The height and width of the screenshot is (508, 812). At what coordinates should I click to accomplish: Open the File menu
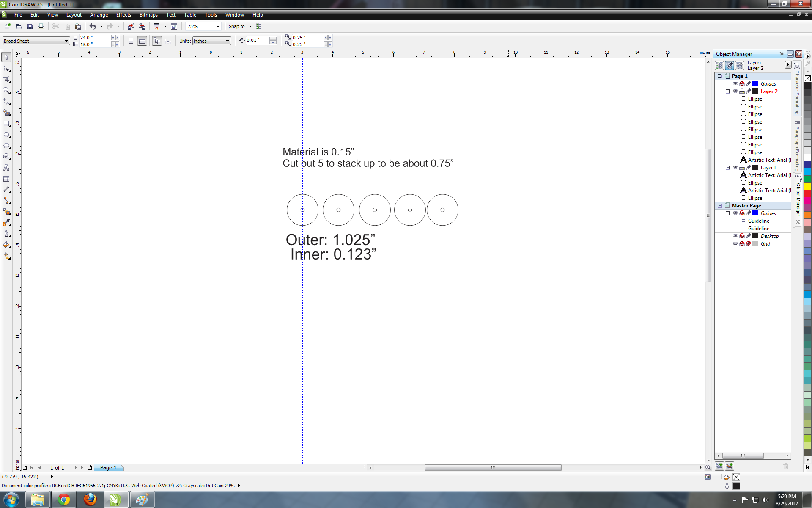(x=18, y=15)
